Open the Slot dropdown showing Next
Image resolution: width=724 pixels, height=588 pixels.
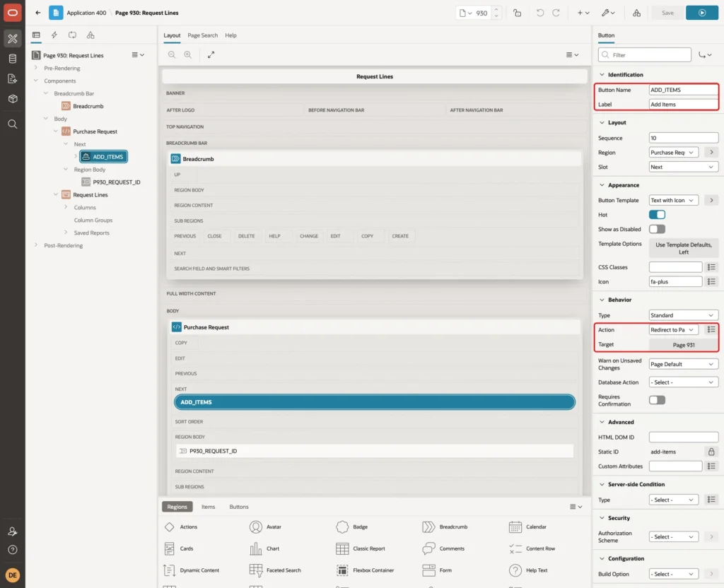pyautogui.click(x=684, y=167)
